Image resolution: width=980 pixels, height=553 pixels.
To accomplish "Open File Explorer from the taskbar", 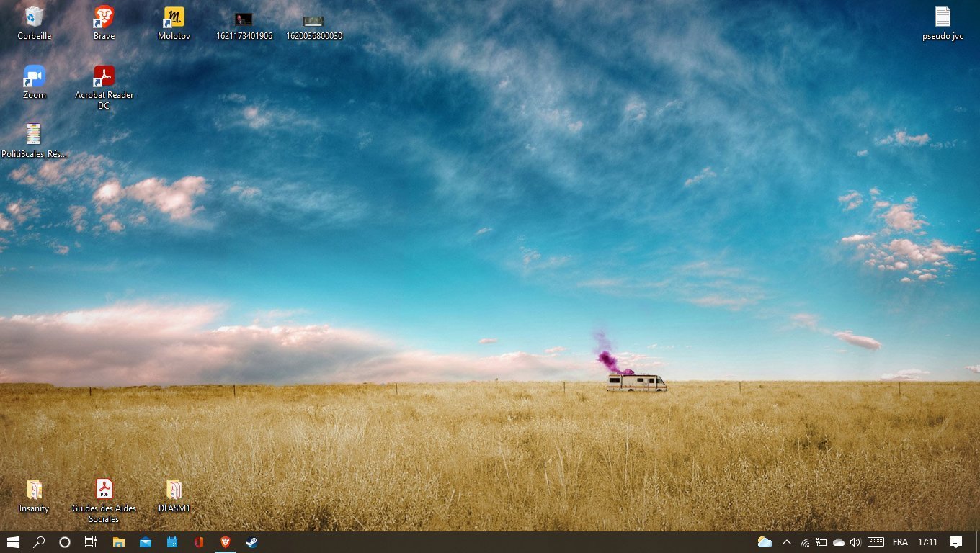I will point(119,542).
